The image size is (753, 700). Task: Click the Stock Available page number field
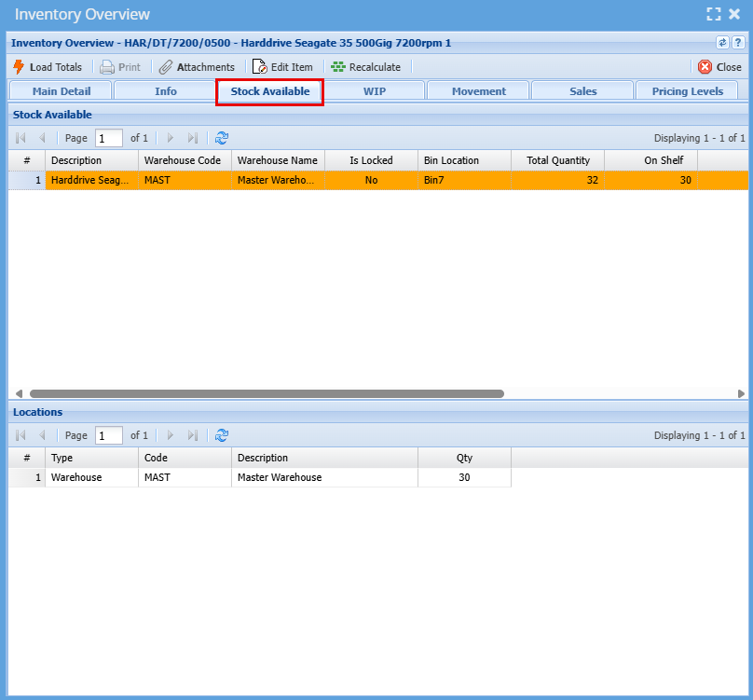pos(109,138)
